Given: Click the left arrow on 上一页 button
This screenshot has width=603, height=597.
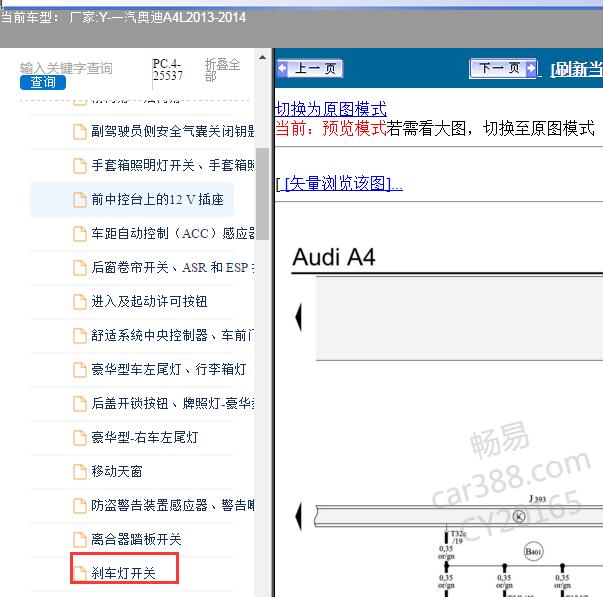Looking at the screenshot, I should click(282, 69).
